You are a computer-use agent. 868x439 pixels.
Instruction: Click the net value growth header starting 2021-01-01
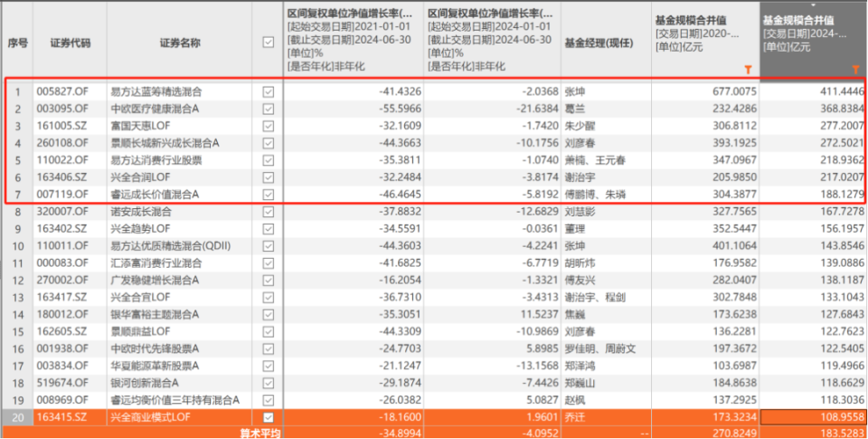point(354,40)
